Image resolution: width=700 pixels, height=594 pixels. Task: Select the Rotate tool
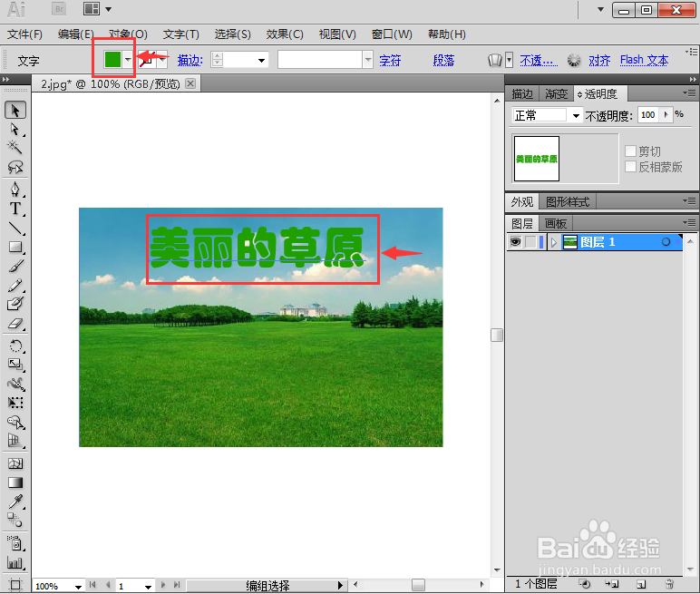(x=15, y=346)
